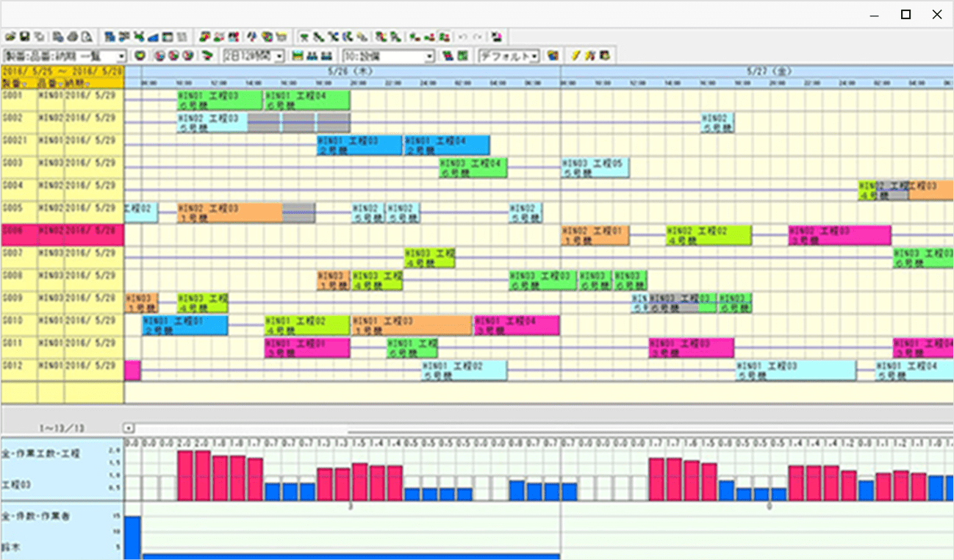Select row S011 in the order list
This screenshot has height=560, width=954.
point(62,348)
